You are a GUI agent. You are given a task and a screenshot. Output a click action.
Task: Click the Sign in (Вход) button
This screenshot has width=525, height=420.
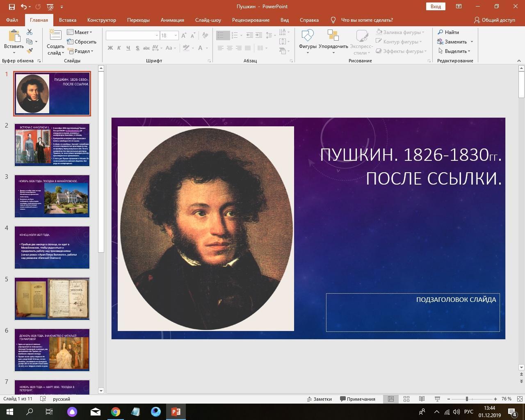click(436, 7)
